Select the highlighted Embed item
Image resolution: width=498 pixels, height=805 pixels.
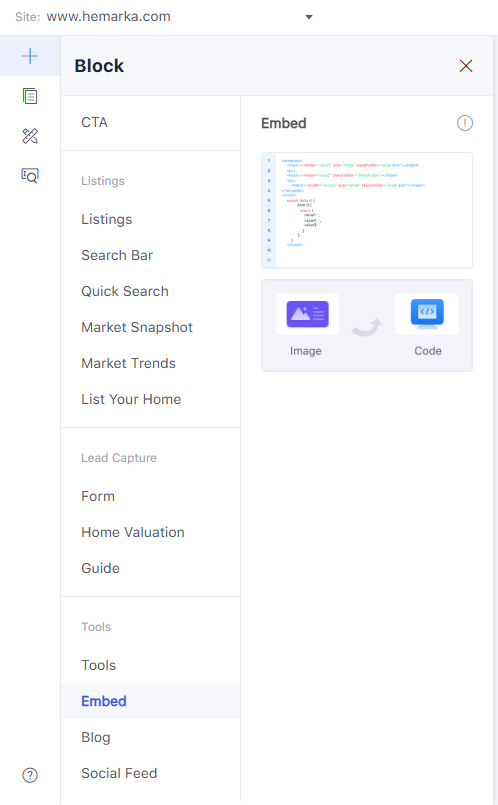(150, 701)
